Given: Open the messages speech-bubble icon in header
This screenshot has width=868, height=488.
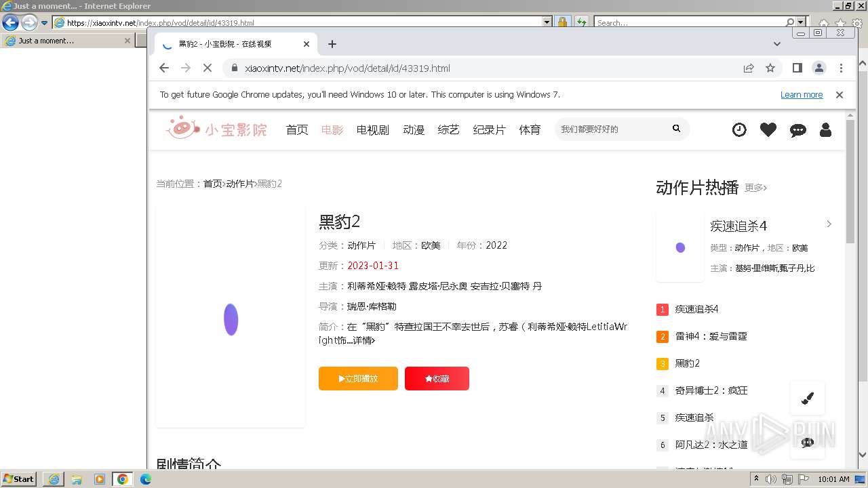Looking at the screenshot, I should (798, 130).
